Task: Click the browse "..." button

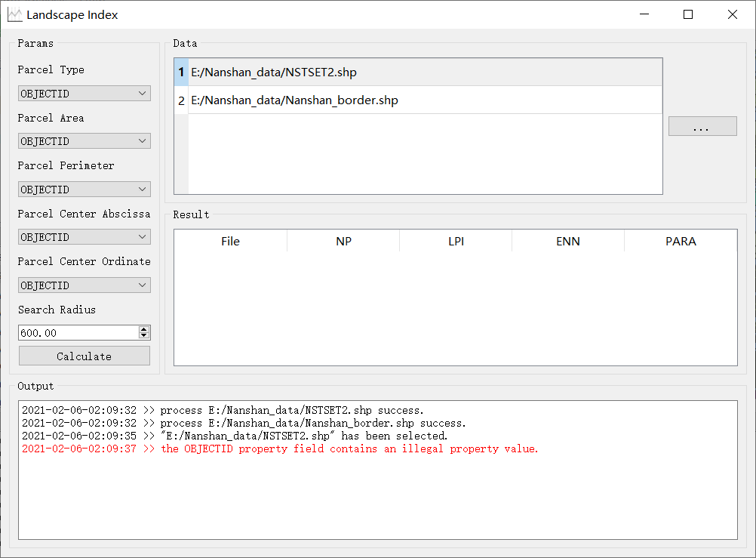Action: [x=702, y=127]
